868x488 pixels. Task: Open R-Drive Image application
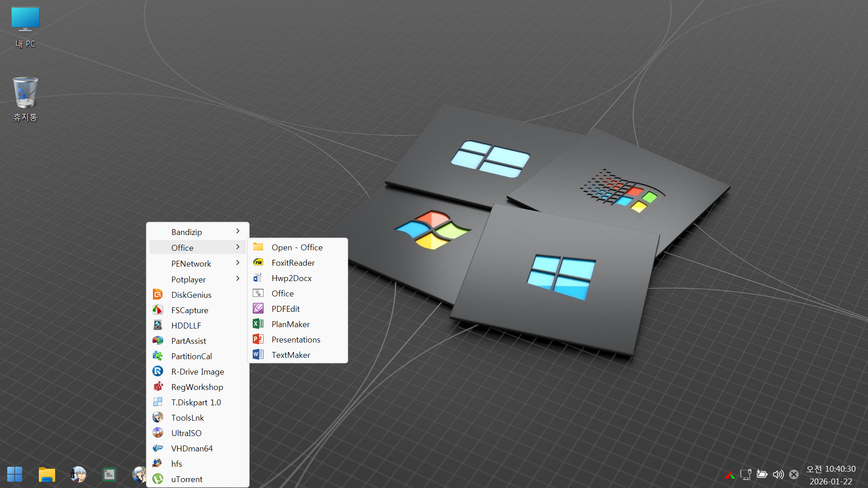click(197, 371)
